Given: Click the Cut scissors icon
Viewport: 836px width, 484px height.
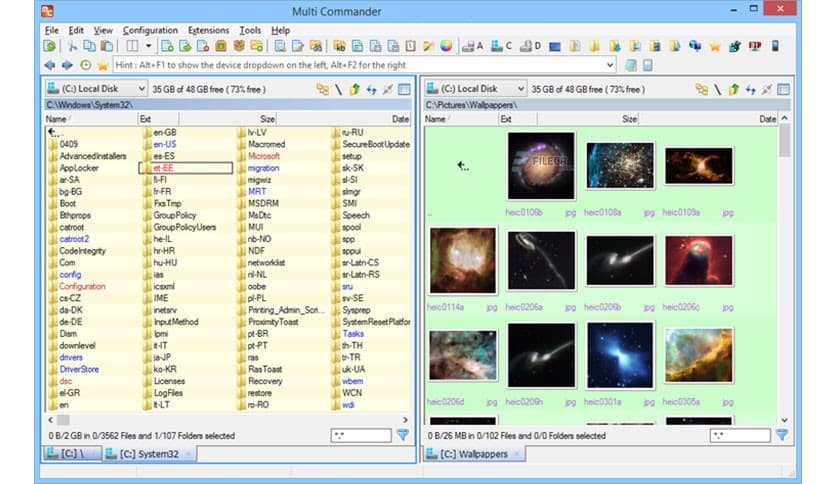Looking at the screenshot, I should click(72, 46).
